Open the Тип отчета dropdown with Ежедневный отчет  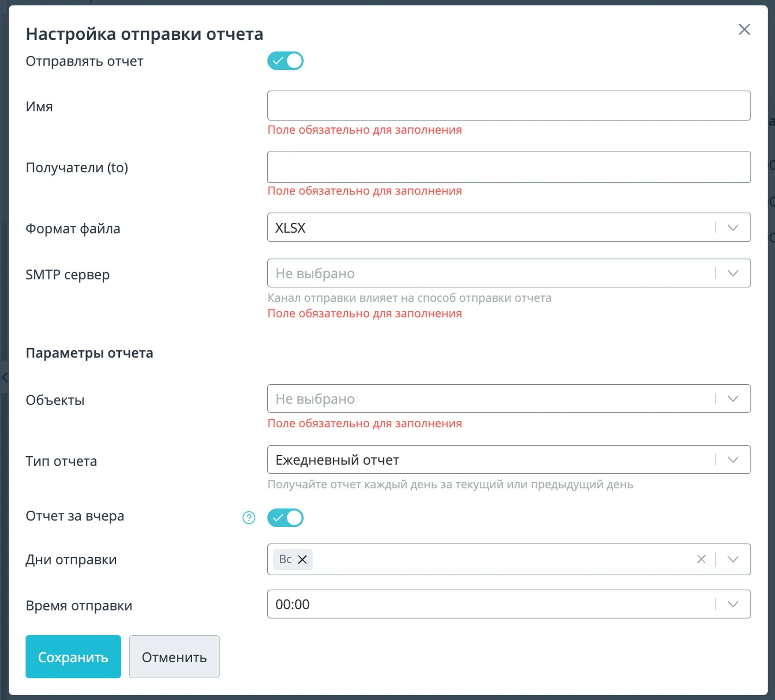509,460
